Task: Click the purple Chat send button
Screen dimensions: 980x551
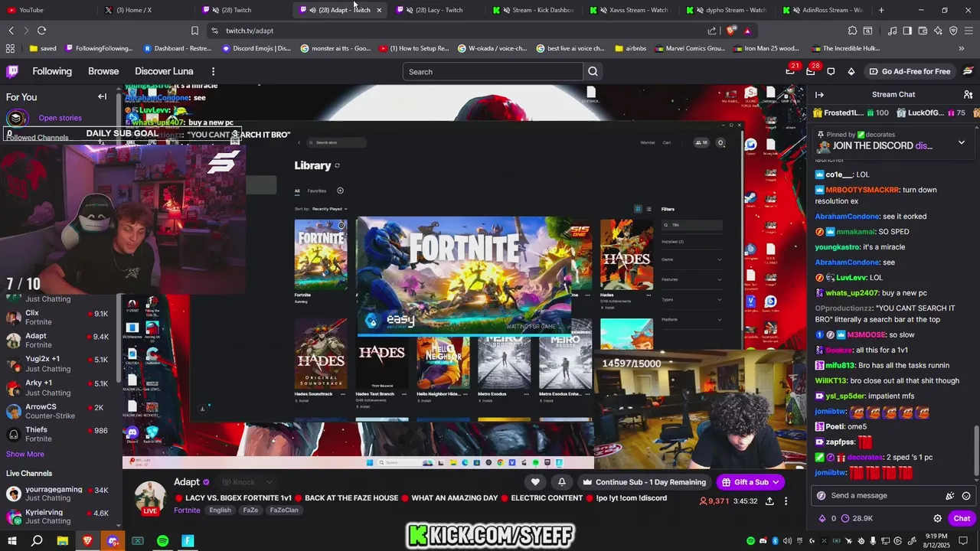Action: pyautogui.click(x=962, y=518)
